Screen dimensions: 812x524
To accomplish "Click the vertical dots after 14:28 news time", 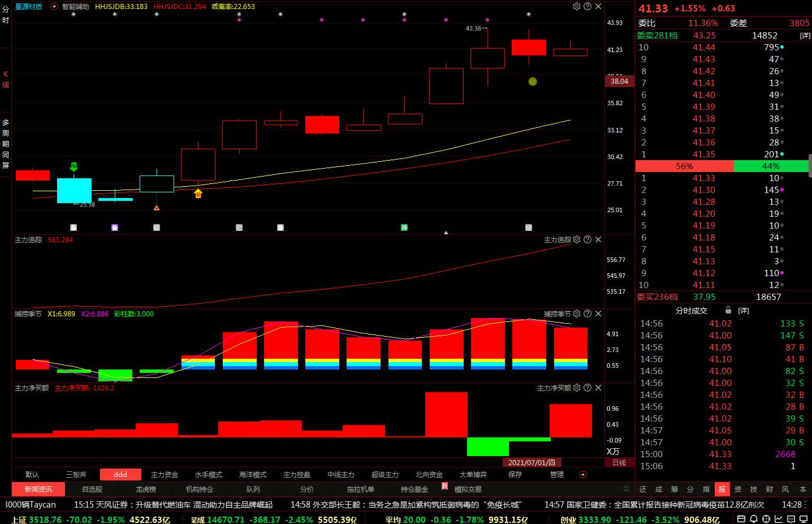I will pyautogui.click(x=805, y=504).
